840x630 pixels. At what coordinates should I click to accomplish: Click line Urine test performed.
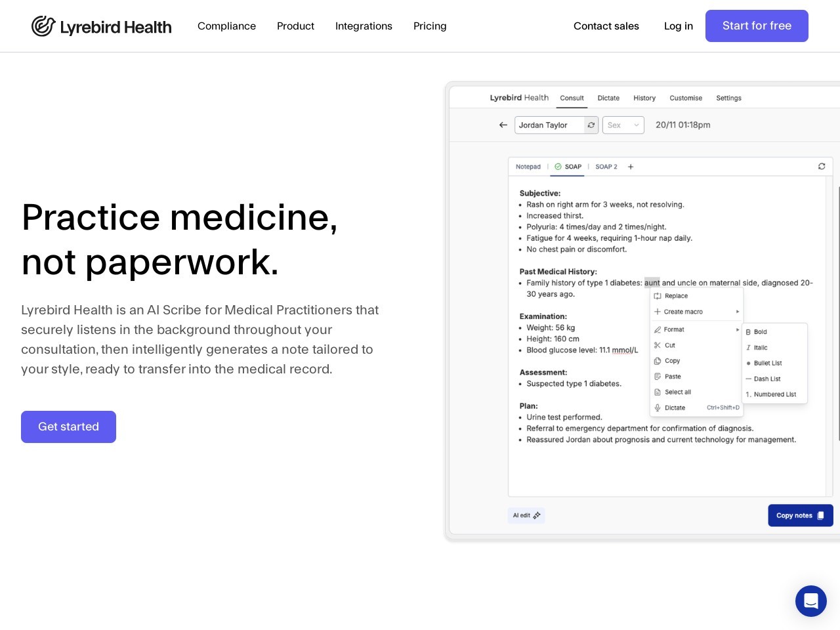tap(564, 417)
